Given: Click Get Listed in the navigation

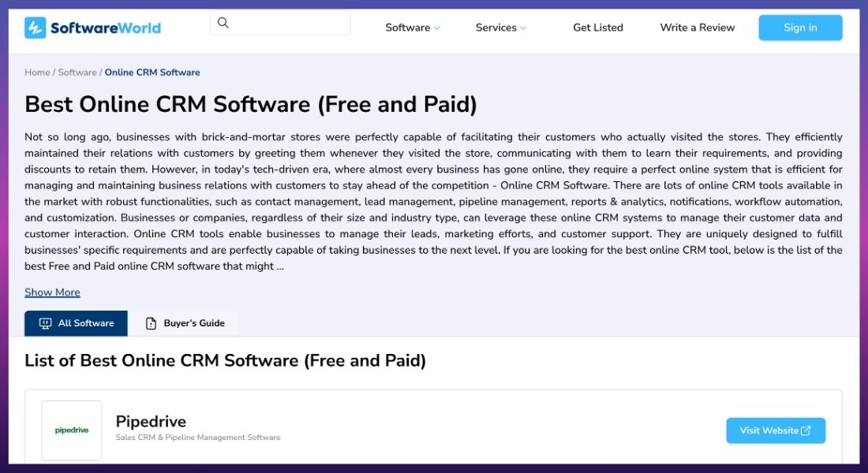Looking at the screenshot, I should [597, 27].
